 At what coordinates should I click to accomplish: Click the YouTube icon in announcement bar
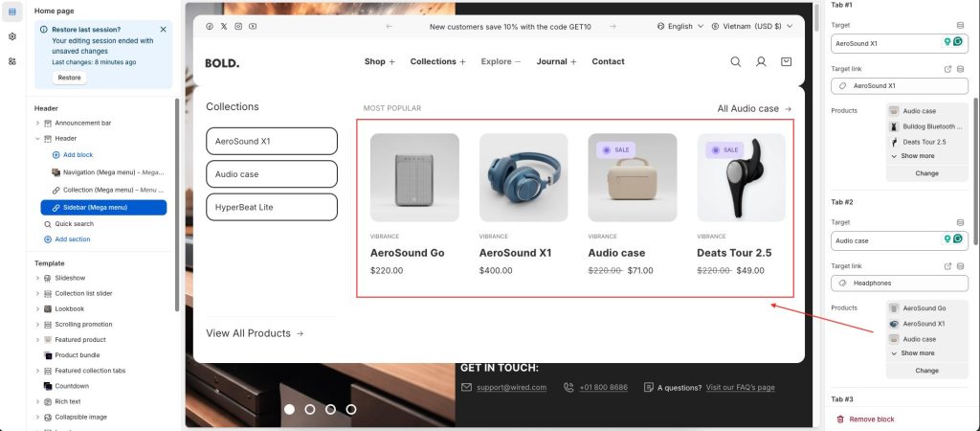(253, 27)
